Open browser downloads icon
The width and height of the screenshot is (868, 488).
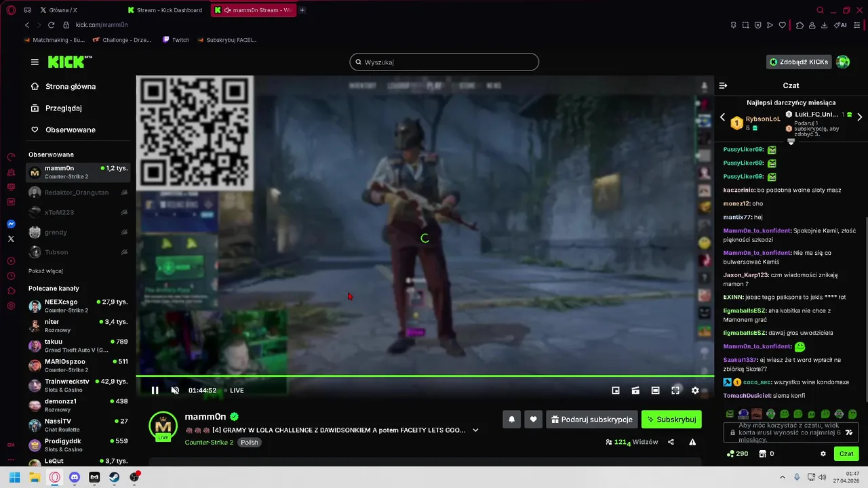click(824, 25)
